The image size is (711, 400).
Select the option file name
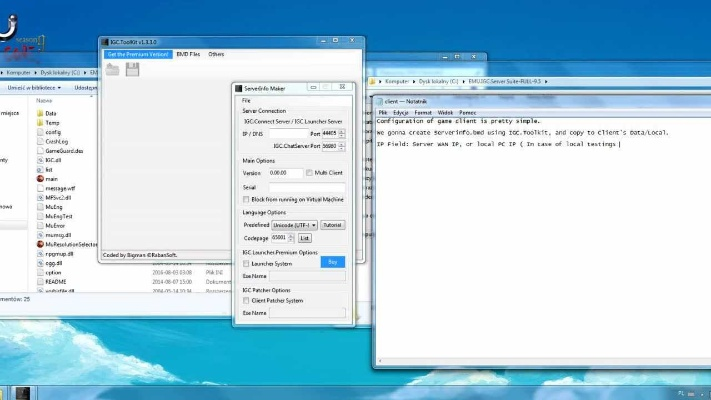click(53, 273)
